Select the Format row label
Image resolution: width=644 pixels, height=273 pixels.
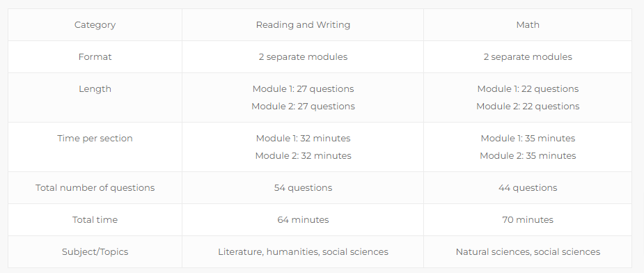click(95, 56)
